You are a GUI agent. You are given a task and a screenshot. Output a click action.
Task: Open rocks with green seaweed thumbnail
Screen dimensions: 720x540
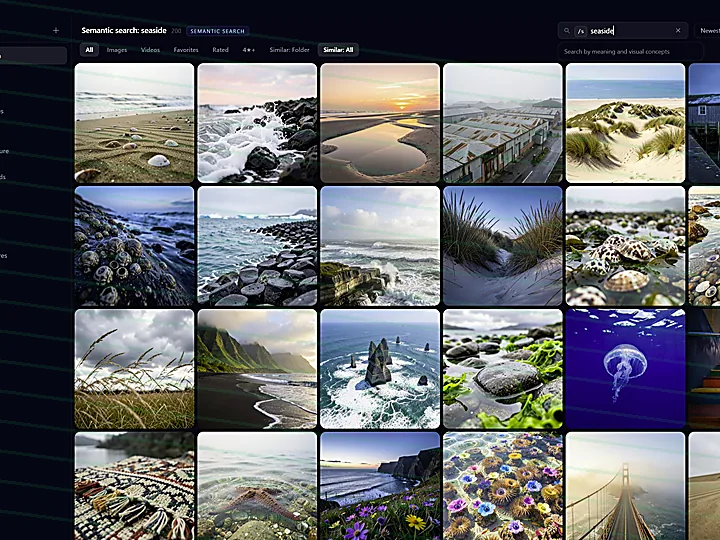[x=503, y=369]
